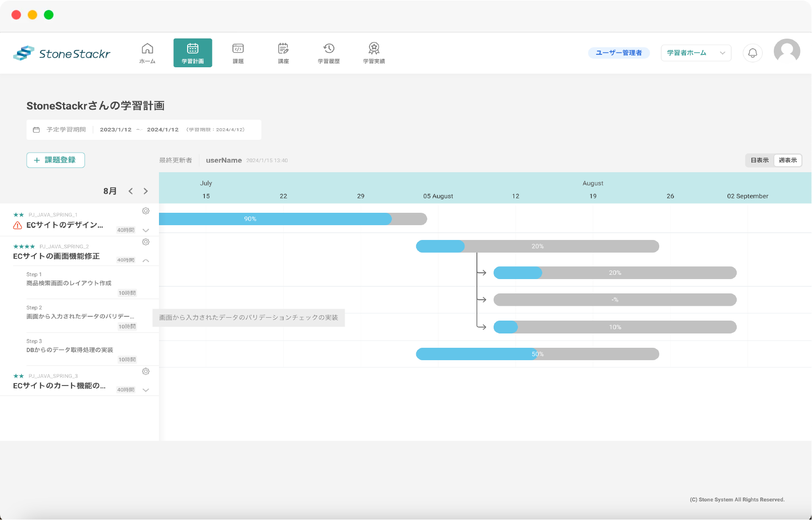Click the end date 2024/1/12

tap(163, 130)
